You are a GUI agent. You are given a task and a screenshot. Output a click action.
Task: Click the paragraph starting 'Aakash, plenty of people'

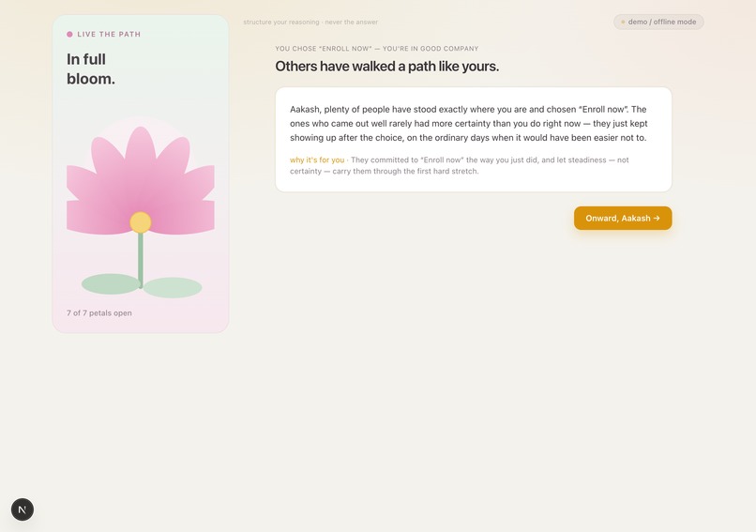[x=469, y=124]
